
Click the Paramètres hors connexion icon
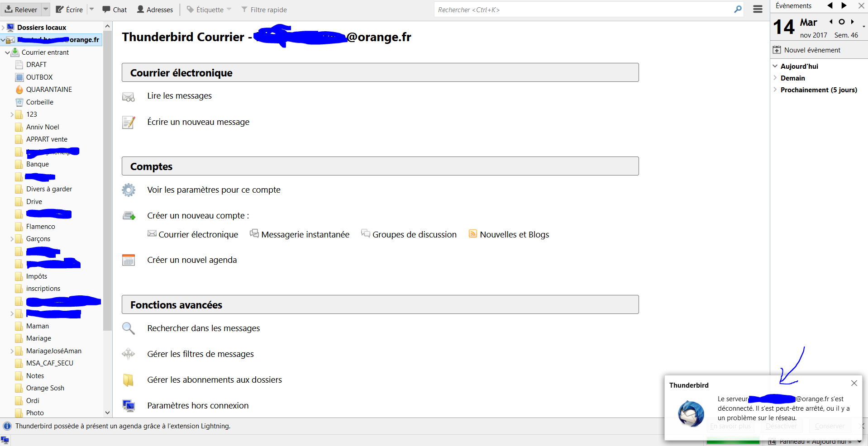tap(128, 405)
